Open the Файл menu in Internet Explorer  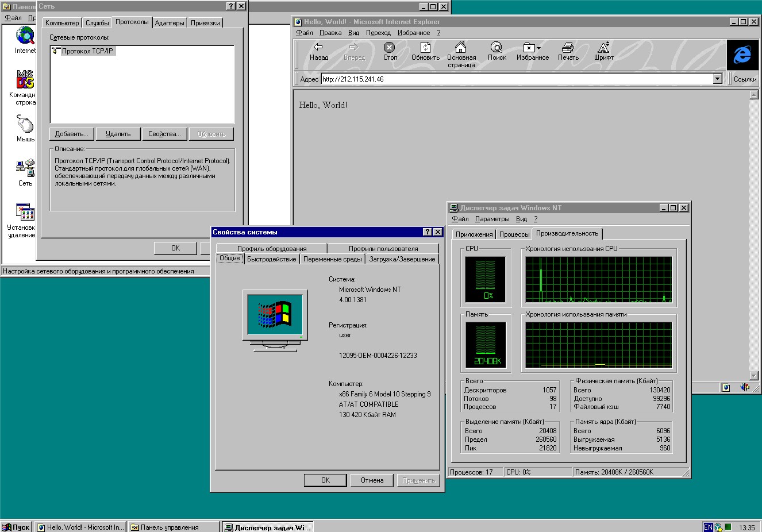(305, 33)
